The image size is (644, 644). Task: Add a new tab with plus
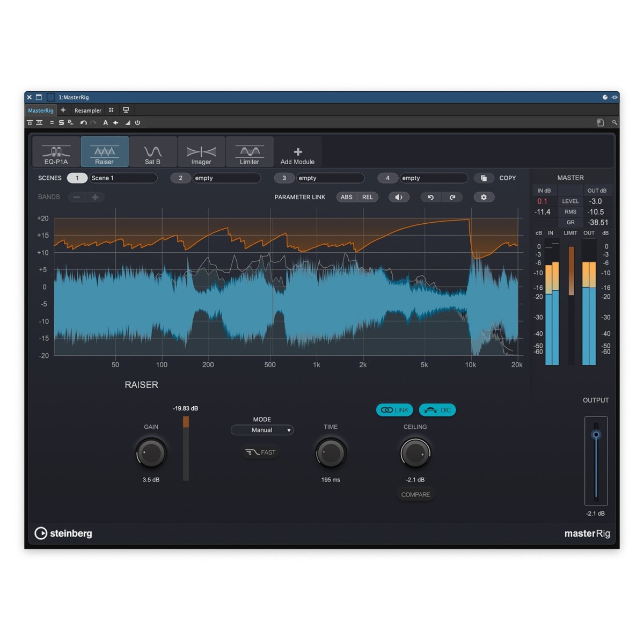click(x=63, y=110)
